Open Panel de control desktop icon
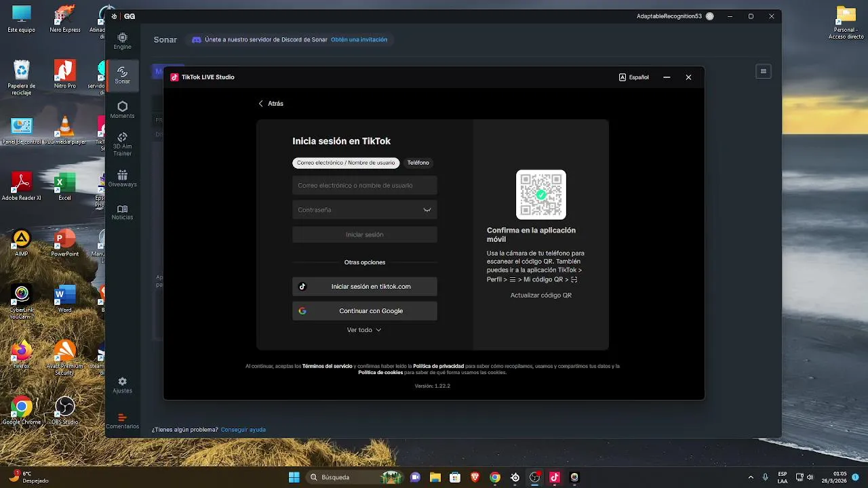This screenshot has width=868, height=488. 22,131
